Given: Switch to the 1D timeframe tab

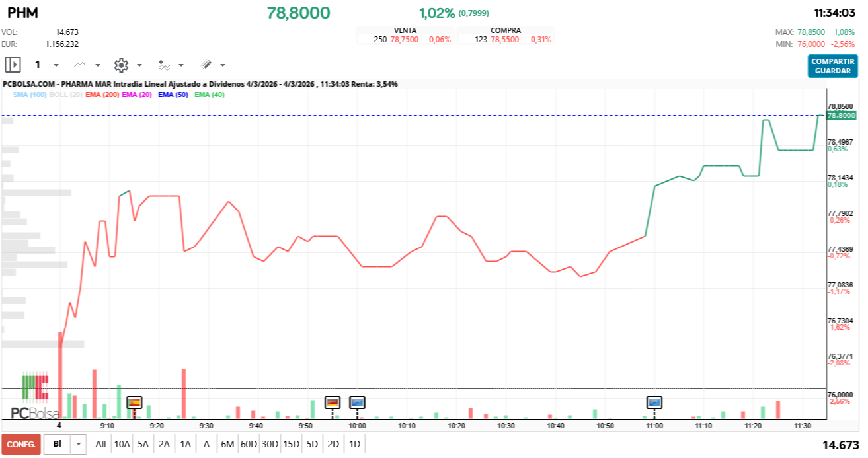Looking at the screenshot, I should 354,443.
